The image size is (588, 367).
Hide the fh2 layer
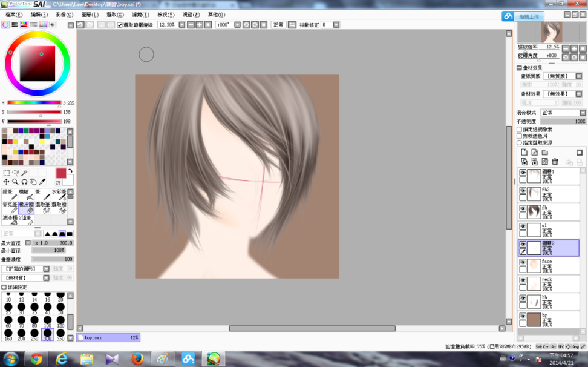point(523,191)
